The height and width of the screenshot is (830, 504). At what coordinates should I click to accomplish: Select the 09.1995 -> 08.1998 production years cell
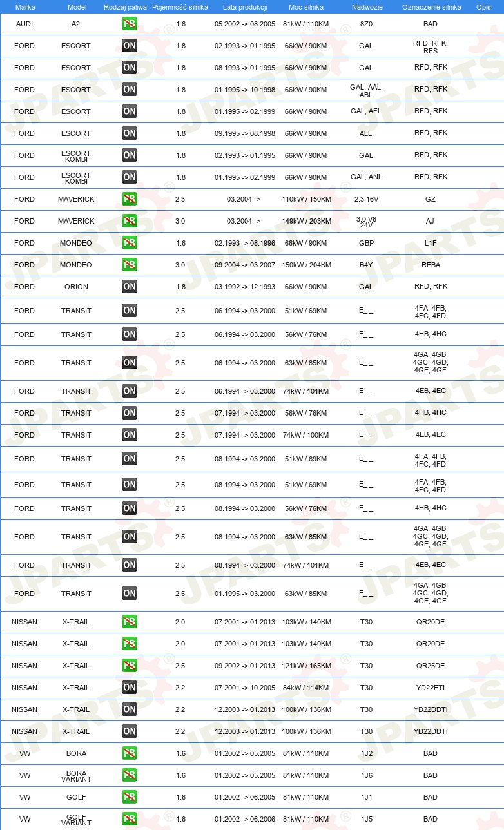pos(245,133)
